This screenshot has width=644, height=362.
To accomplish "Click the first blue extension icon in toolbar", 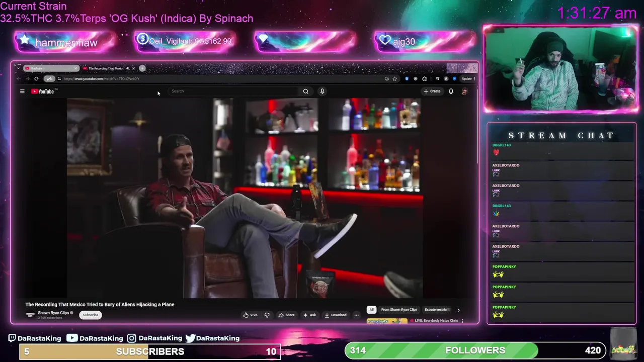I will click(x=407, y=78).
